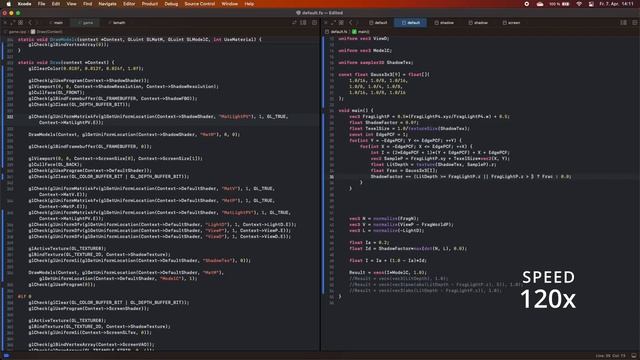
Task: Click the 'float Ia = 0.2;' line
Action: (369, 242)
